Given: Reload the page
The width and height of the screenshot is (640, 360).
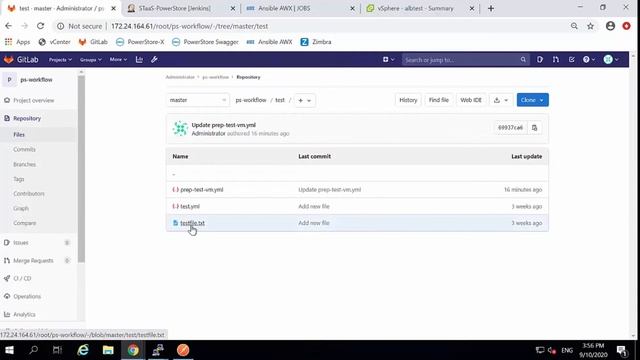Looking at the screenshot, I should point(40,26).
